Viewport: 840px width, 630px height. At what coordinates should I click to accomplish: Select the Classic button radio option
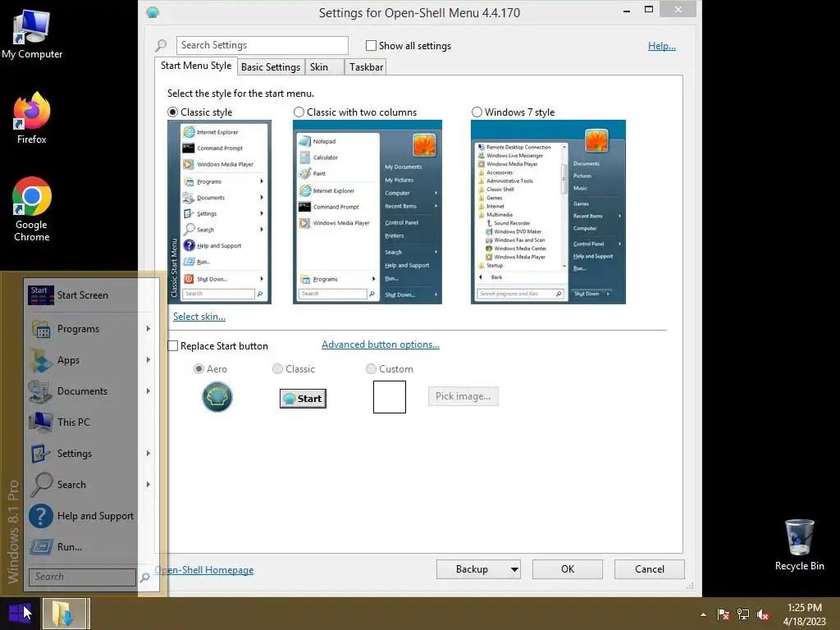(277, 368)
